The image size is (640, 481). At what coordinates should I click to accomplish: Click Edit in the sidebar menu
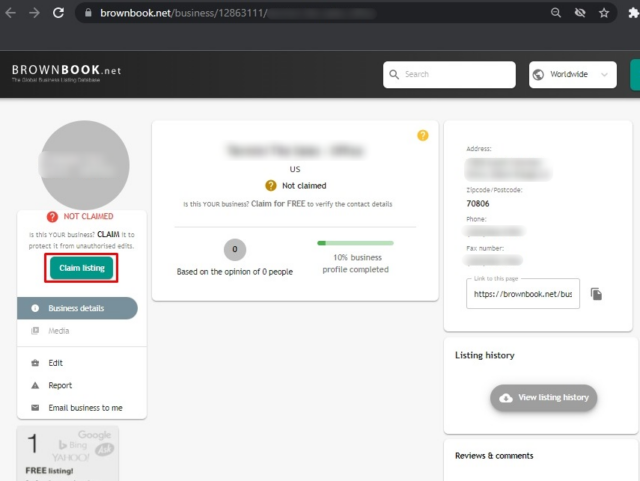point(55,363)
